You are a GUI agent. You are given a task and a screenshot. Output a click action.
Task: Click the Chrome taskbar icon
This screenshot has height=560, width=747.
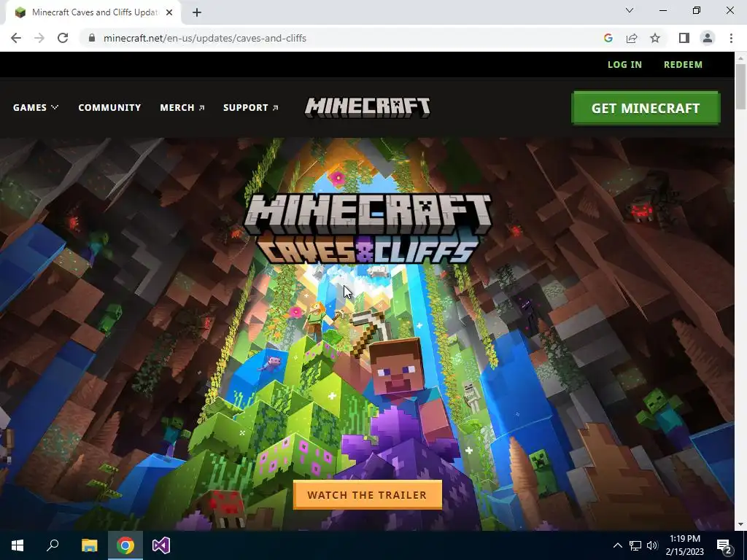pos(125,545)
